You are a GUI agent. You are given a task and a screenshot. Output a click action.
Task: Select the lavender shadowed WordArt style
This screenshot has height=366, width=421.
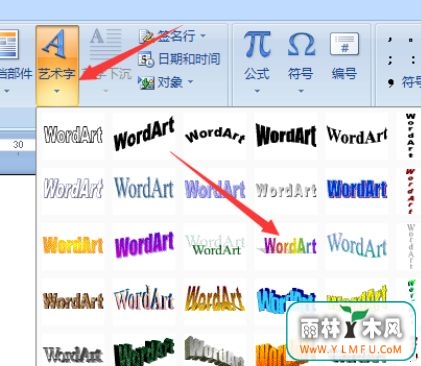click(x=215, y=189)
